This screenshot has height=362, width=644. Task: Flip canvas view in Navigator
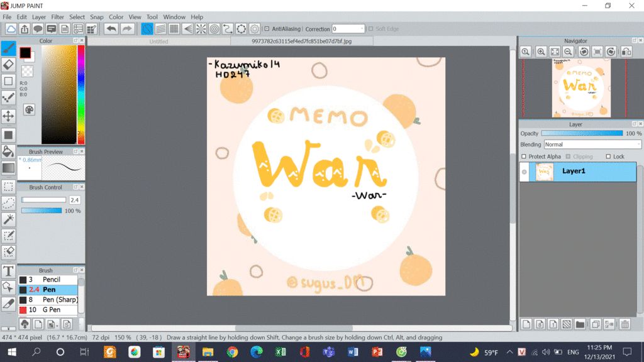point(626,52)
